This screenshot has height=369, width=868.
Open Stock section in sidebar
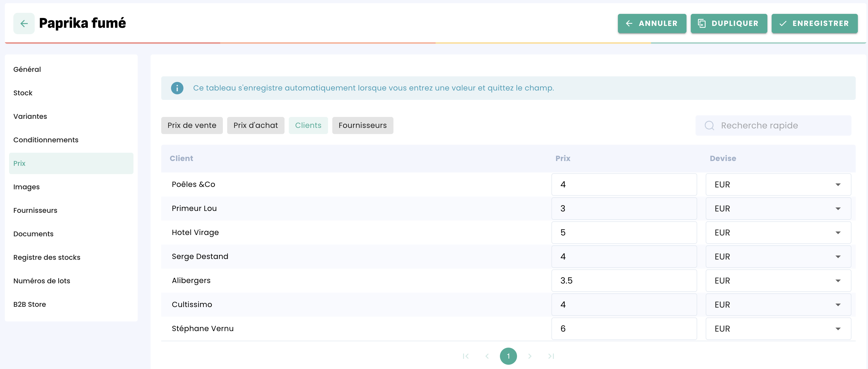pos(23,93)
